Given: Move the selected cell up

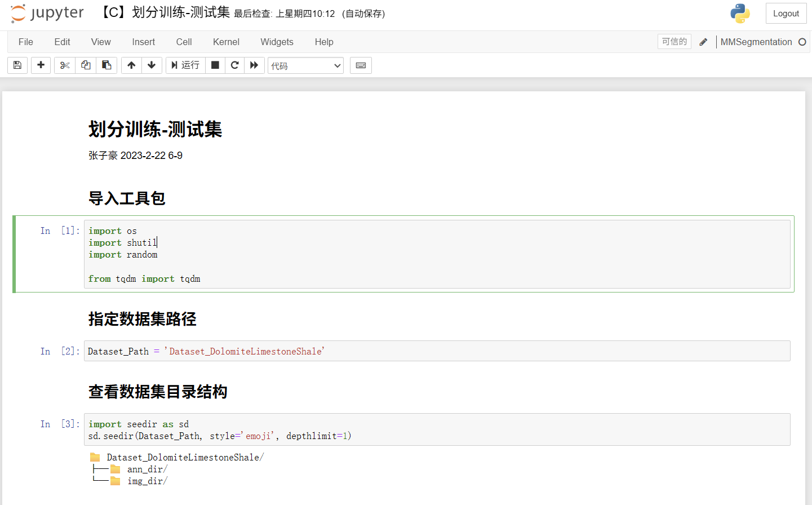Looking at the screenshot, I should (x=131, y=65).
